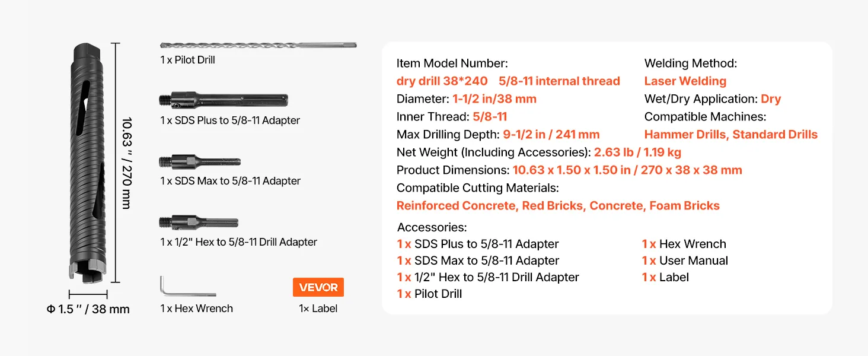Viewport: 868px width, 356px height.
Task: Click the orange model number "dry drill 38*240"
Action: click(x=442, y=81)
